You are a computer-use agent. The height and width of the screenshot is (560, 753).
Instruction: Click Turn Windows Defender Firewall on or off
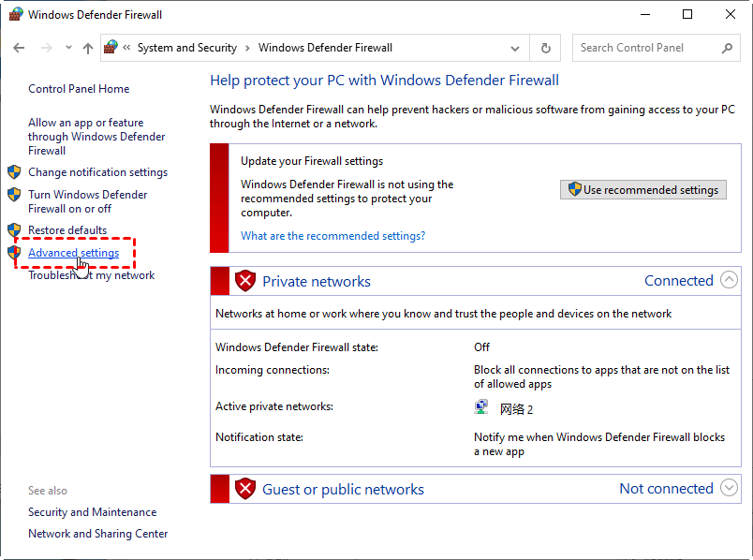point(87,201)
